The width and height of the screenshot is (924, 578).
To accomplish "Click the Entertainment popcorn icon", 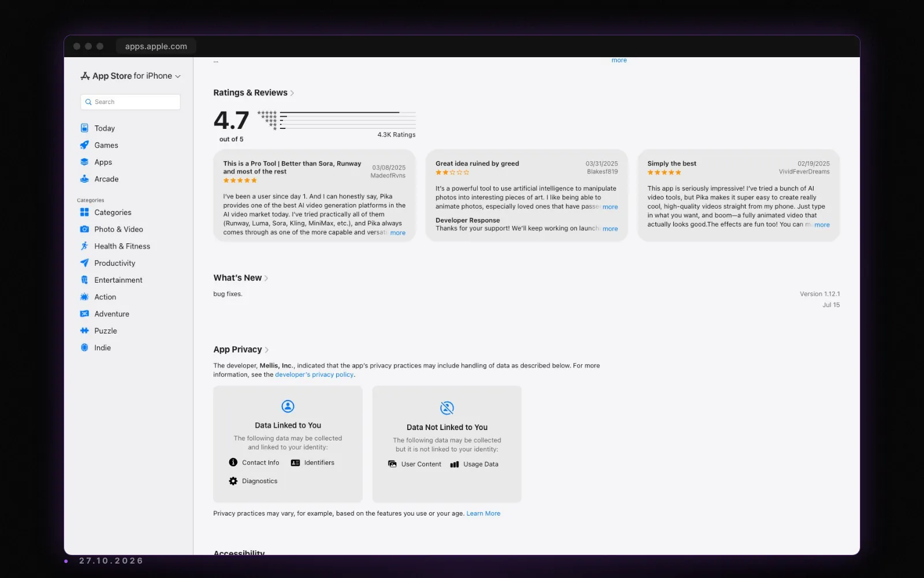I will point(84,280).
